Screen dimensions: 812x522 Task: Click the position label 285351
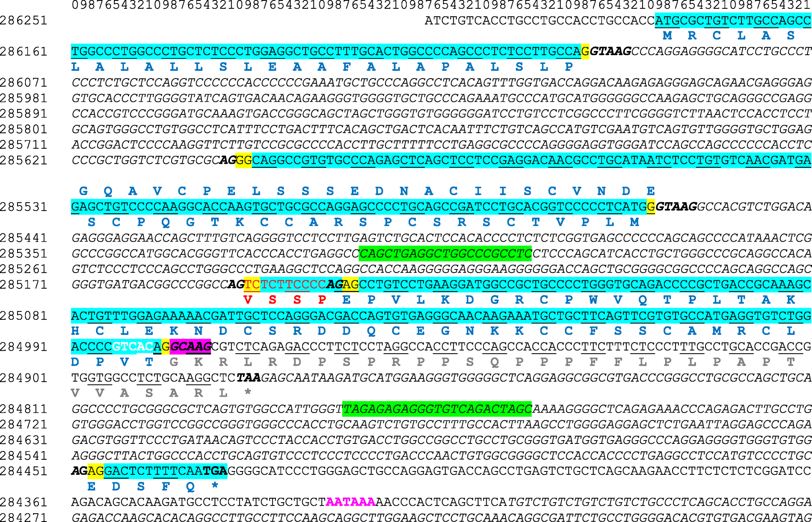[x=24, y=253]
